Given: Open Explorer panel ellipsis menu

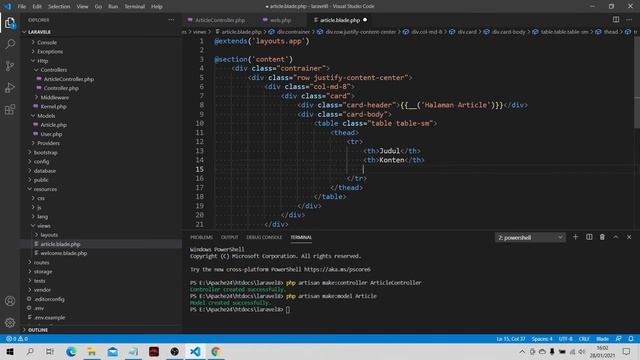Looking at the screenshot, I should (x=171, y=20).
